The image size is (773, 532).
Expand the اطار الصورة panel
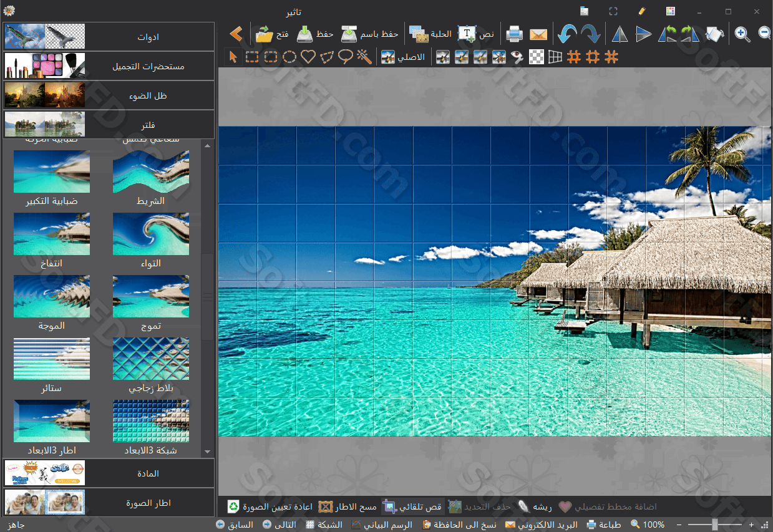click(x=109, y=503)
